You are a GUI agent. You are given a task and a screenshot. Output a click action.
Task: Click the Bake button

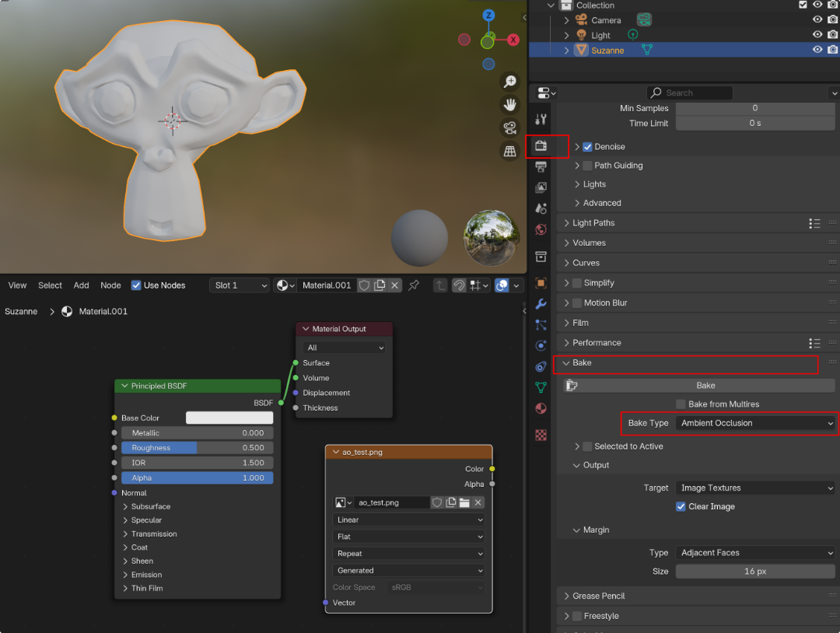pyautogui.click(x=705, y=386)
